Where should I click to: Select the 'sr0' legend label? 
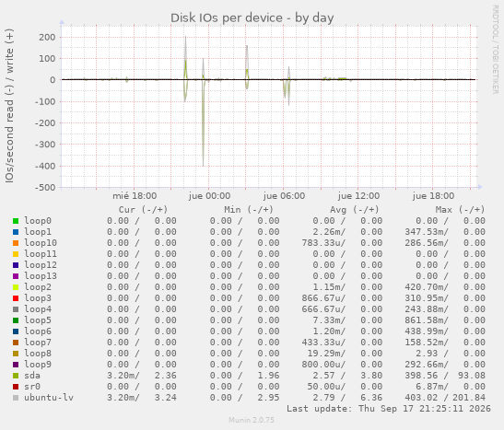[x=32, y=387]
